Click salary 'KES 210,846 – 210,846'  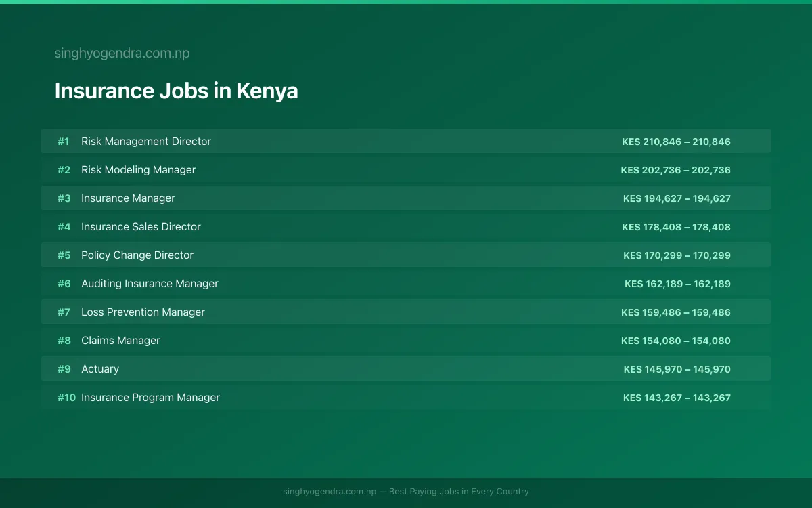[676, 142]
